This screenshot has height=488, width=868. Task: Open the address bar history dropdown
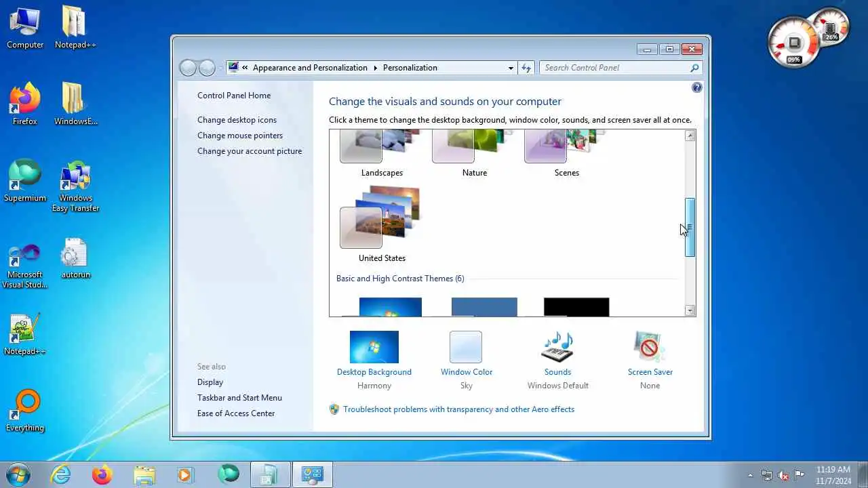pos(511,68)
